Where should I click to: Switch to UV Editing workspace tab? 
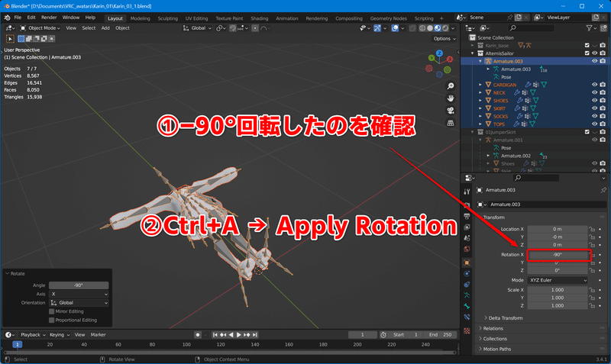coord(196,18)
